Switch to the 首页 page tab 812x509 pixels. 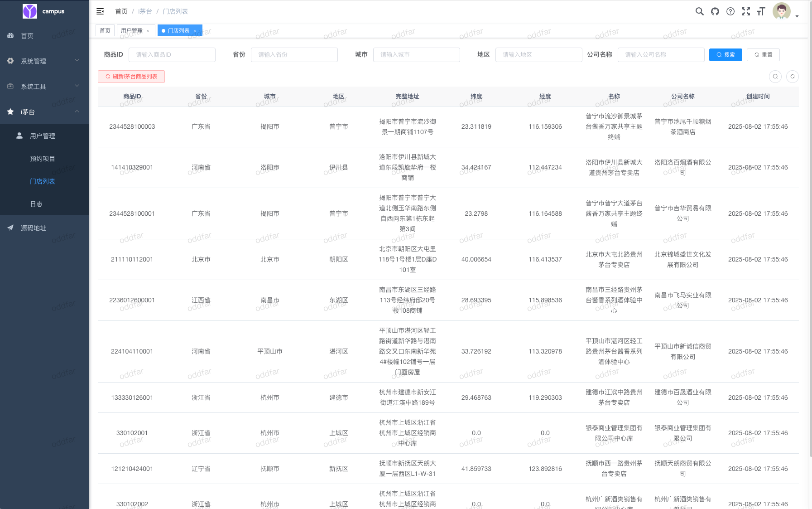(x=105, y=31)
